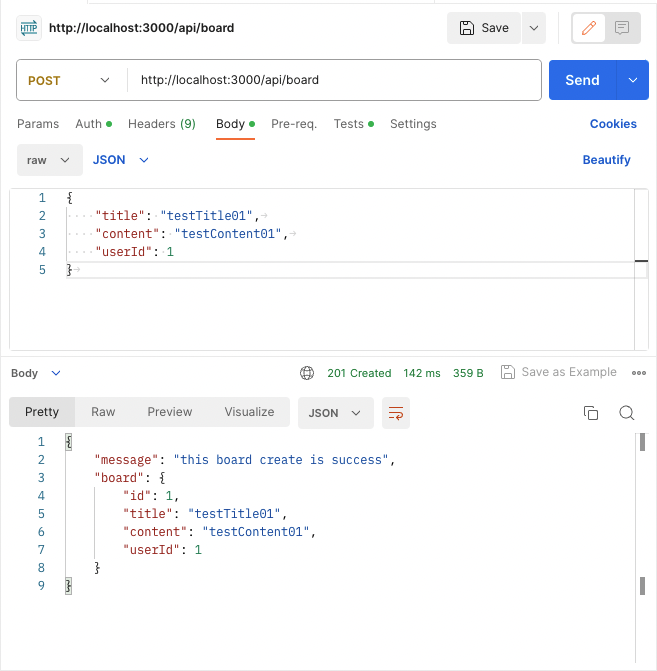
Task: Copy the response with copy icon
Action: tap(591, 413)
